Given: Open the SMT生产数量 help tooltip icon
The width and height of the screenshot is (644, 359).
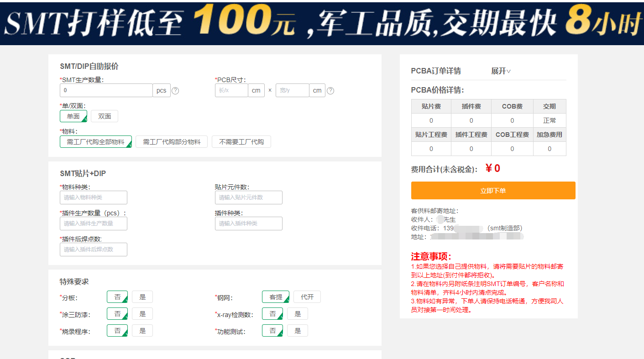Looking at the screenshot, I should [x=175, y=90].
